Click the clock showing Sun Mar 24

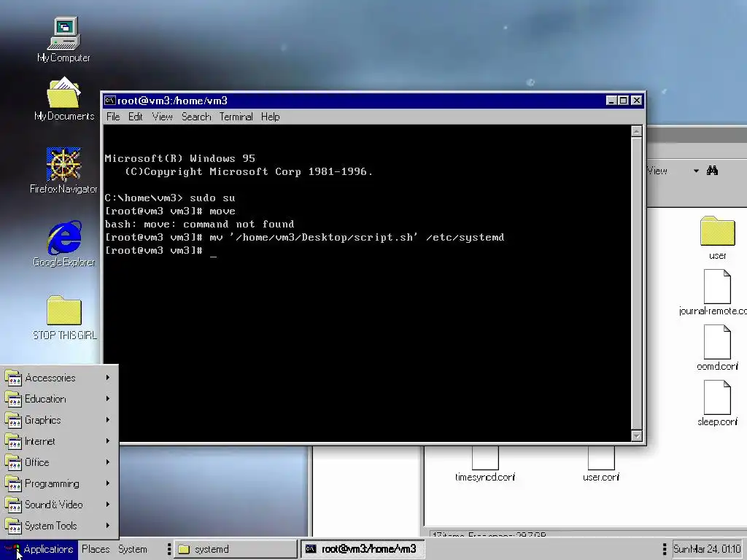pyautogui.click(x=707, y=549)
